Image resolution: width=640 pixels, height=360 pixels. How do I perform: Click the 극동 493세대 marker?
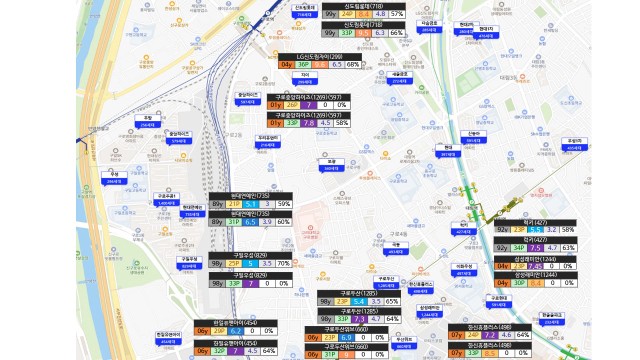[396, 248]
